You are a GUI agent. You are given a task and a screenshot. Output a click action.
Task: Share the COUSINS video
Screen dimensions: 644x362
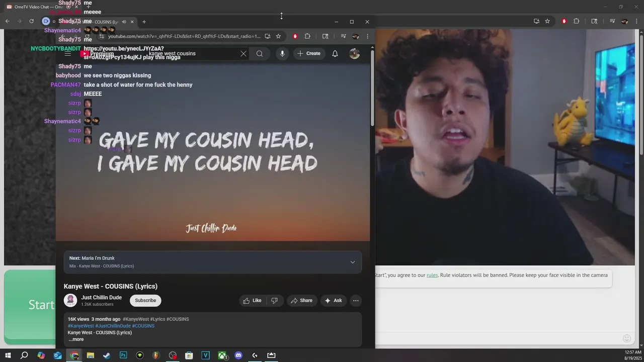(302, 301)
